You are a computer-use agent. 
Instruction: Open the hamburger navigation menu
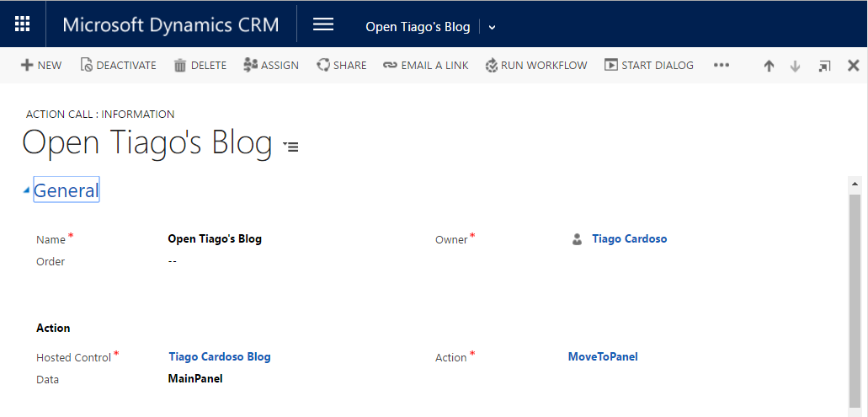click(323, 24)
